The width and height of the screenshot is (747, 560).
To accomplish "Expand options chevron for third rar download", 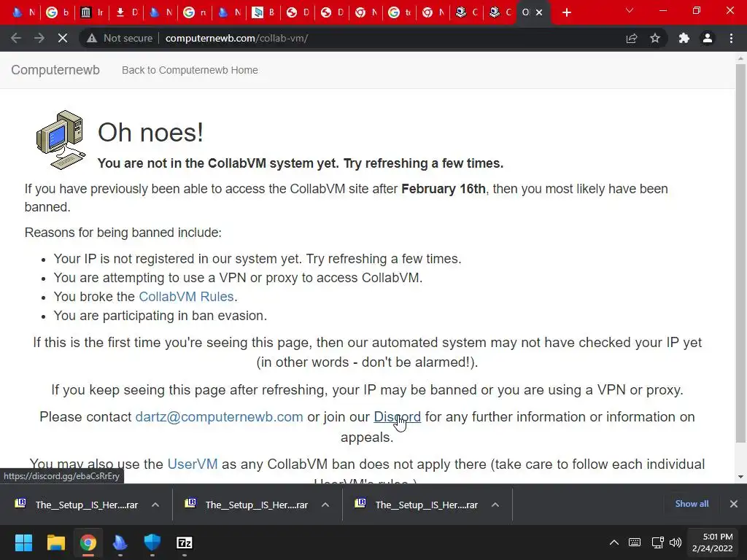I will click(495, 505).
